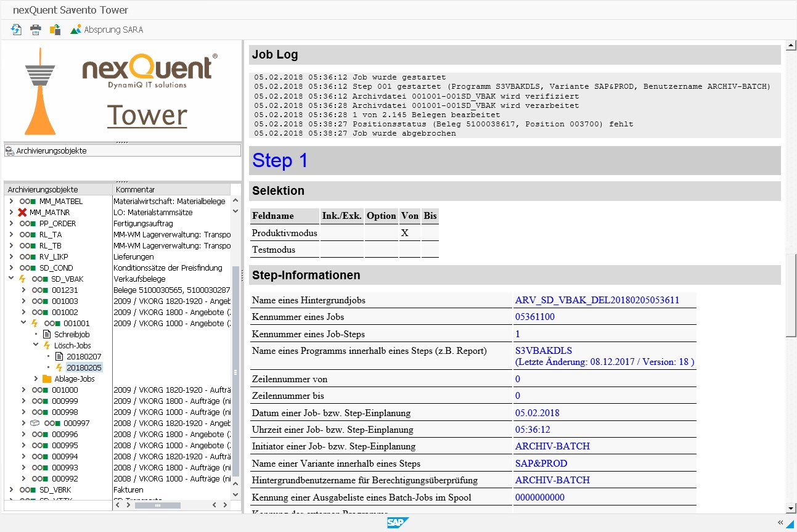Click the Kommentar column header
The height and width of the screenshot is (532, 797).
coord(171,189)
